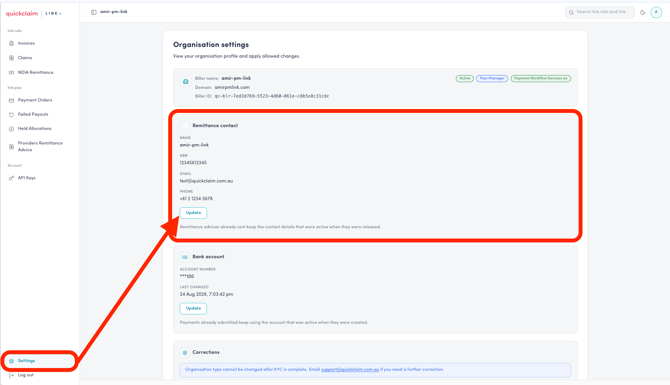The image size is (670, 385).
Task: Click the Payment Workflow Services badge
Action: point(541,78)
